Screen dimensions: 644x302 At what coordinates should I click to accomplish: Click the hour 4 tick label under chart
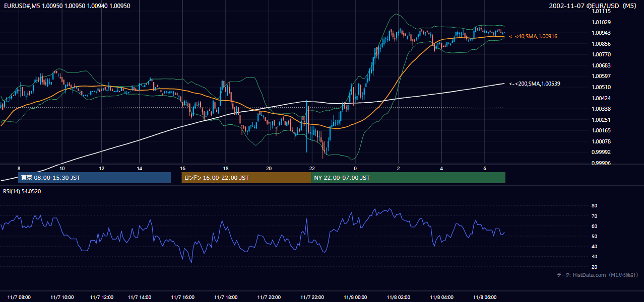[441, 168]
